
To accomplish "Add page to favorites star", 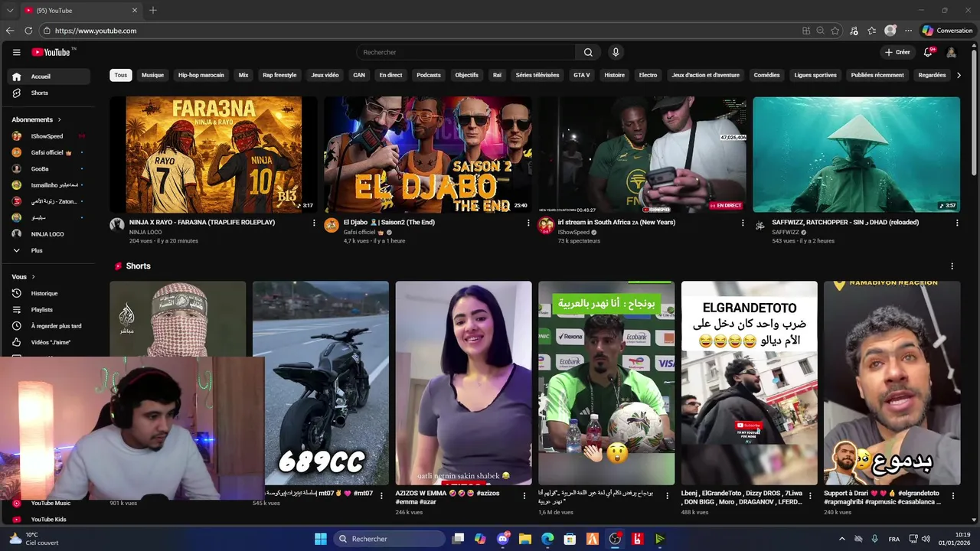I will click(835, 31).
